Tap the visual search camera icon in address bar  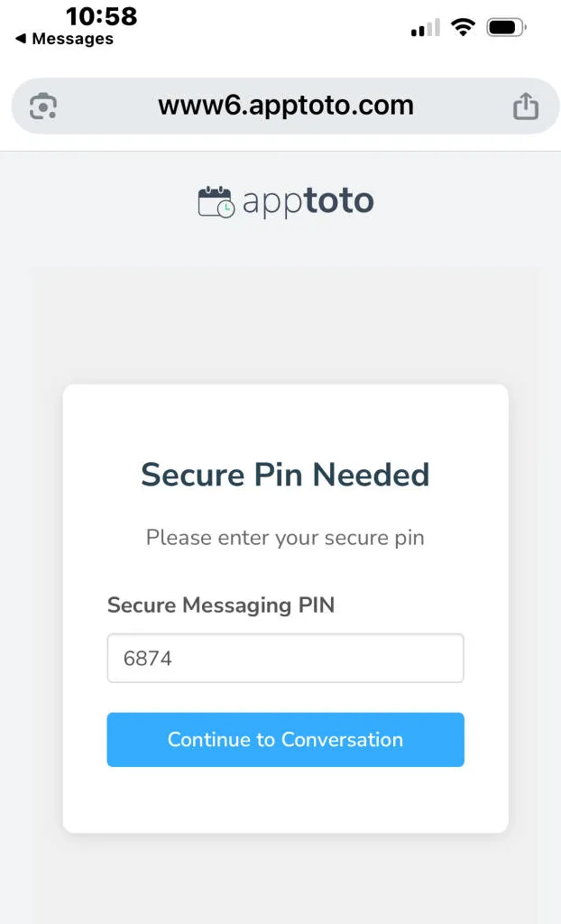[41, 105]
